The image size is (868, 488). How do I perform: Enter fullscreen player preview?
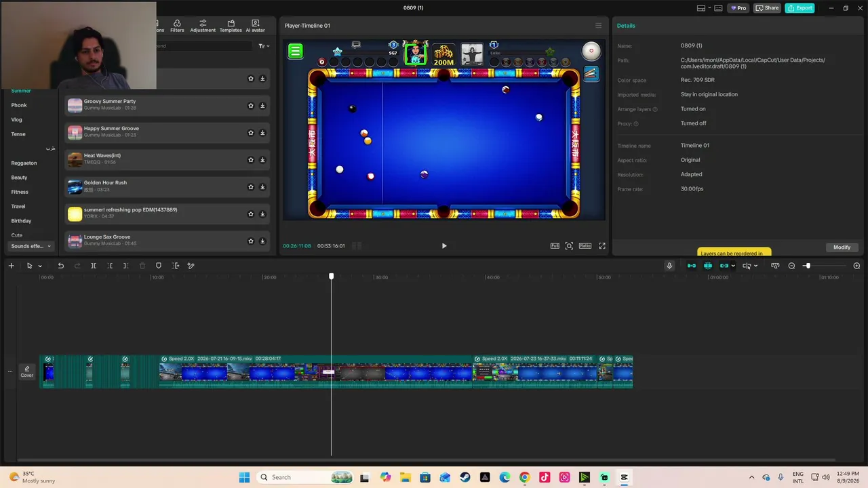[601, 246]
